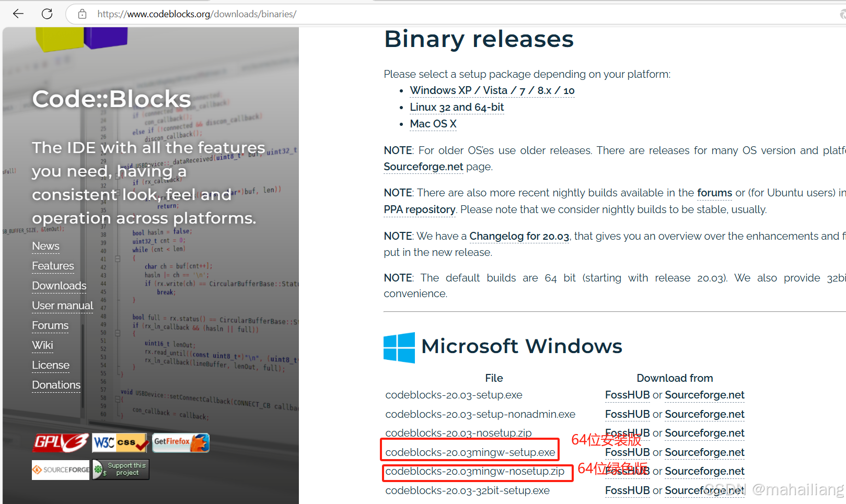846x504 pixels.
Task: Open the PPA repository link
Action: 420,209
